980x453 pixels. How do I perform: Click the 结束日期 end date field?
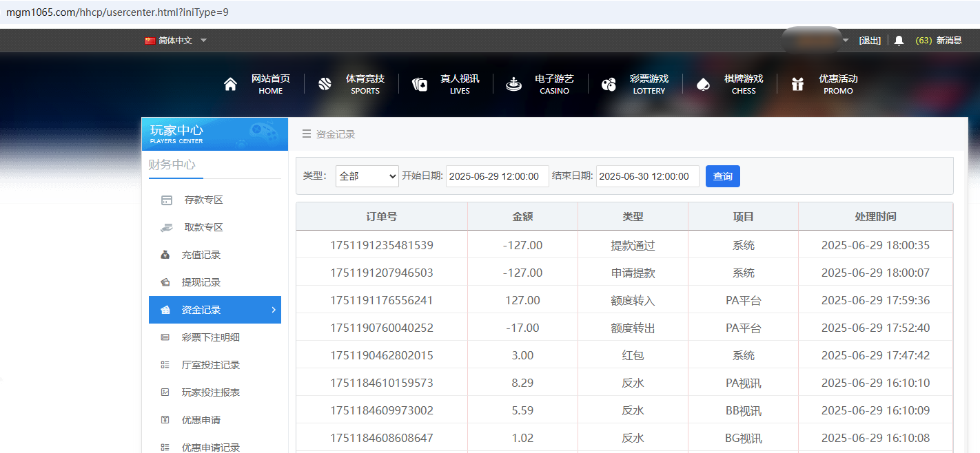pyautogui.click(x=647, y=176)
